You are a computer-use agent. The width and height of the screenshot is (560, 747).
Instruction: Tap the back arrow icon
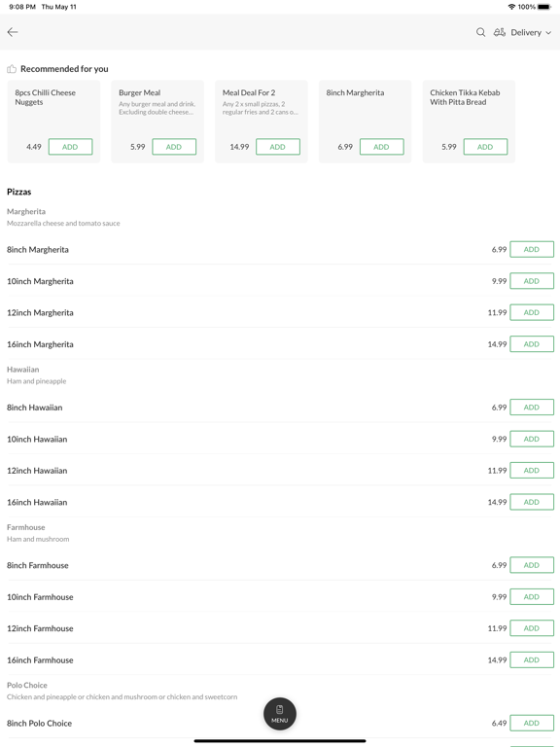click(13, 32)
